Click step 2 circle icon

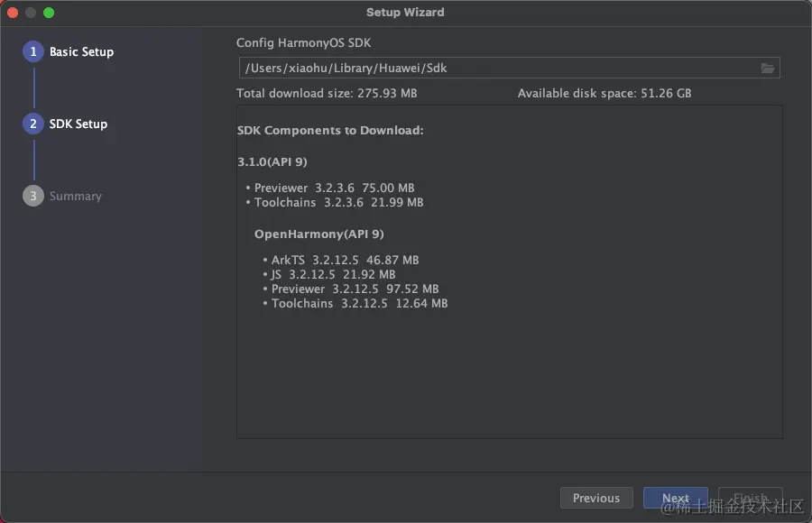[x=33, y=124]
